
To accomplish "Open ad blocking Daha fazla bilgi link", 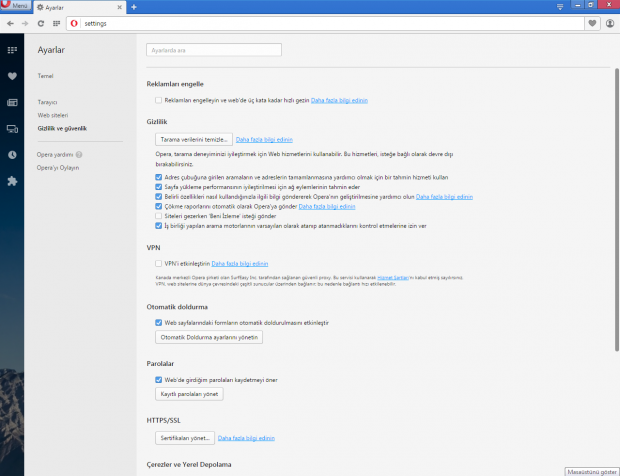I will [339, 100].
